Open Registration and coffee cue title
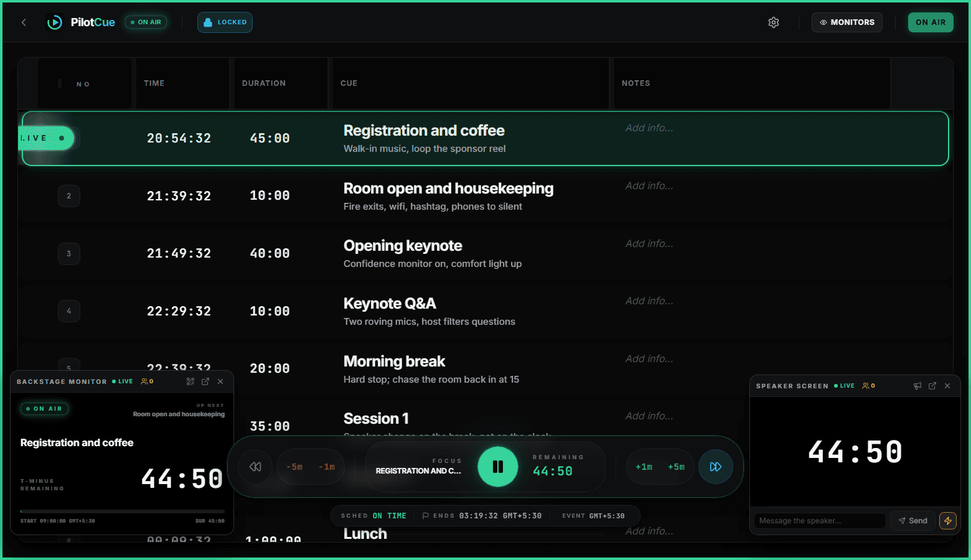This screenshot has height=560, width=971. [x=424, y=131]
